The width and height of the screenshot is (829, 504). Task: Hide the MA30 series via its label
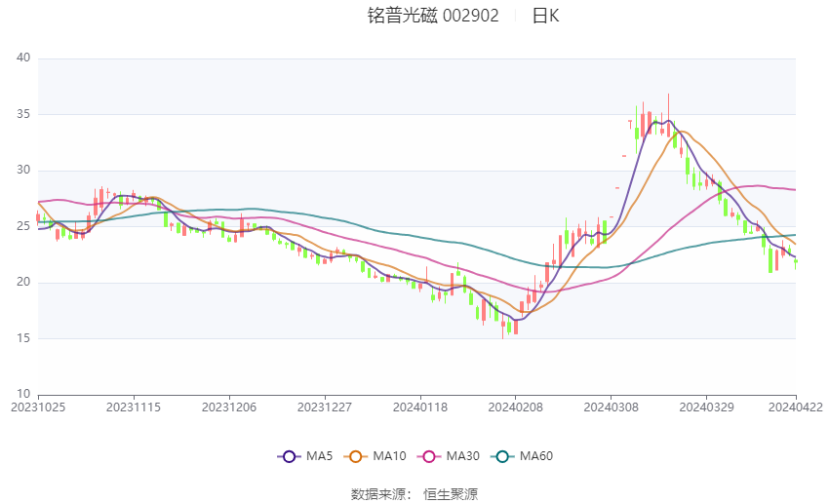[x=462, y=456]
